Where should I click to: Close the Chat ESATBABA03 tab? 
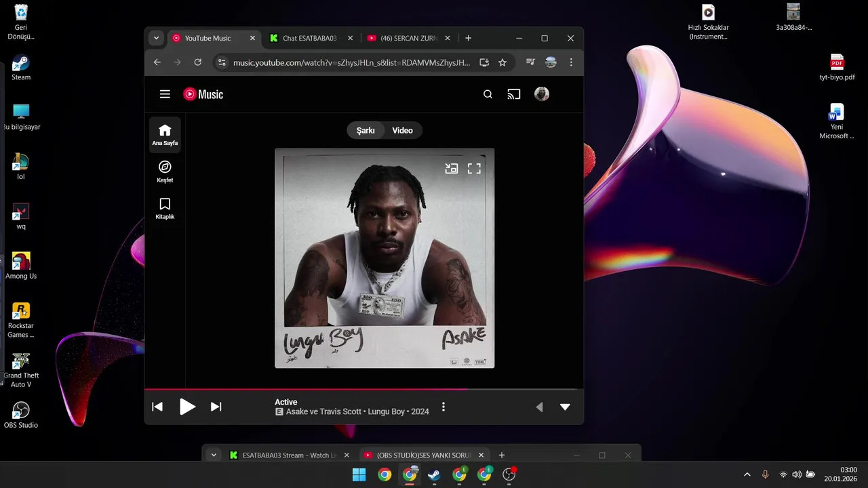coord(351,39)
